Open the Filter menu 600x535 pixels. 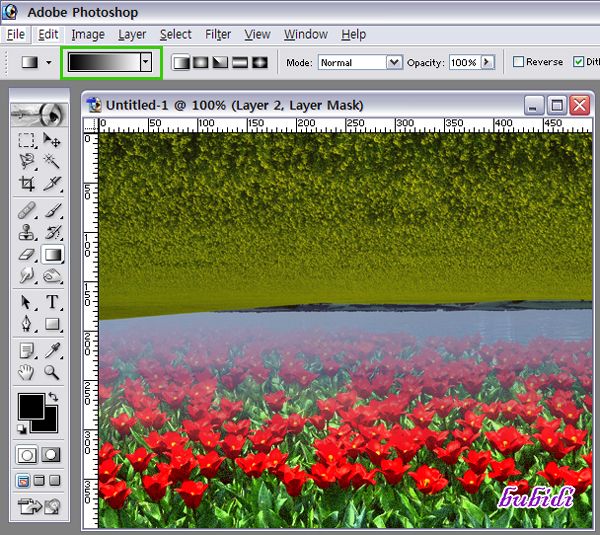pyautogui.click(x=218, y=34)
